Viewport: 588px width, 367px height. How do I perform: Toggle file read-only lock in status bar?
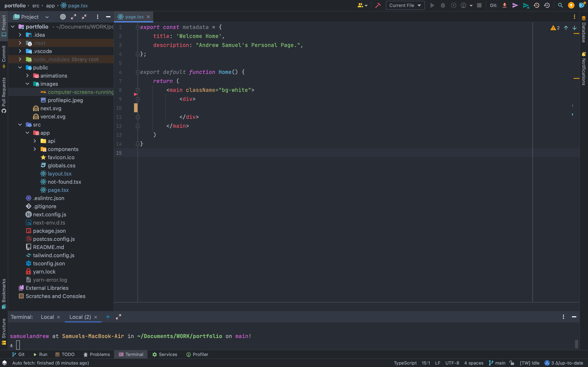click(512, 363)
